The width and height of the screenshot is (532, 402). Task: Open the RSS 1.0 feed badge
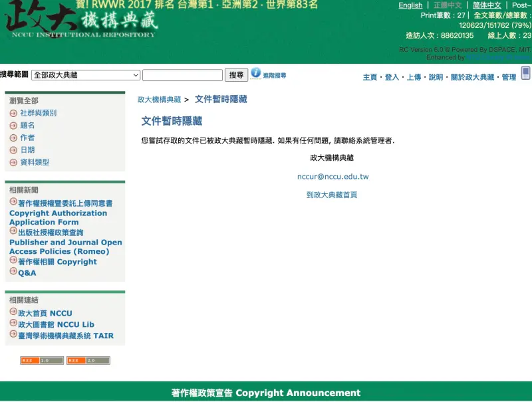42,360
